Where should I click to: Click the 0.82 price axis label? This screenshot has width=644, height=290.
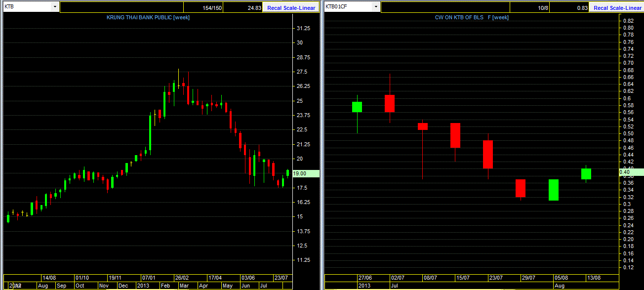click(628, 21)
